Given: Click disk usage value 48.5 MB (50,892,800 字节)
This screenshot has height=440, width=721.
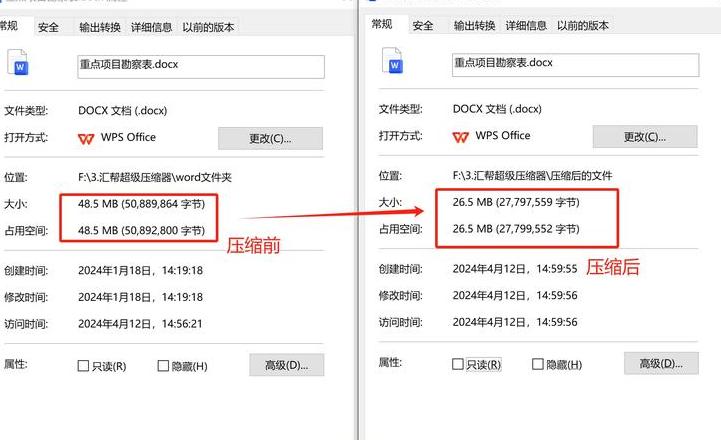Looking at the screenshot, I should 142,230.
